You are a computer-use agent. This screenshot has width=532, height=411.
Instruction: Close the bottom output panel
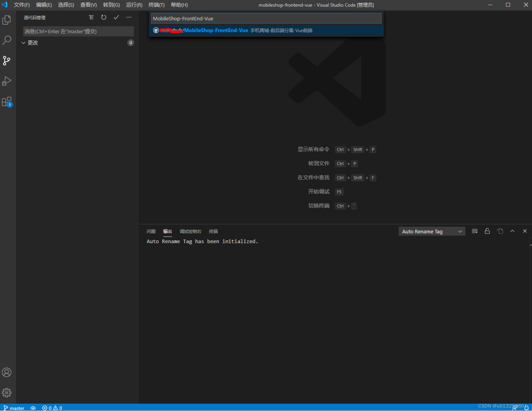[x=525, y=231]
